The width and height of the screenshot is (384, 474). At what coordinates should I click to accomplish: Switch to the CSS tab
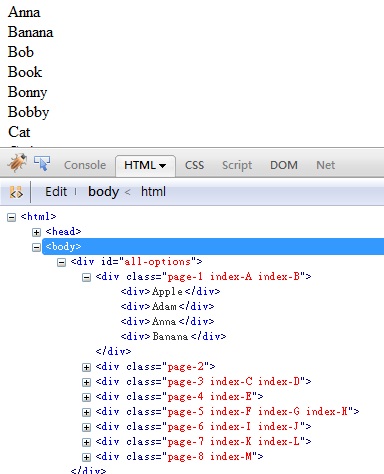(x=194, y=165)
